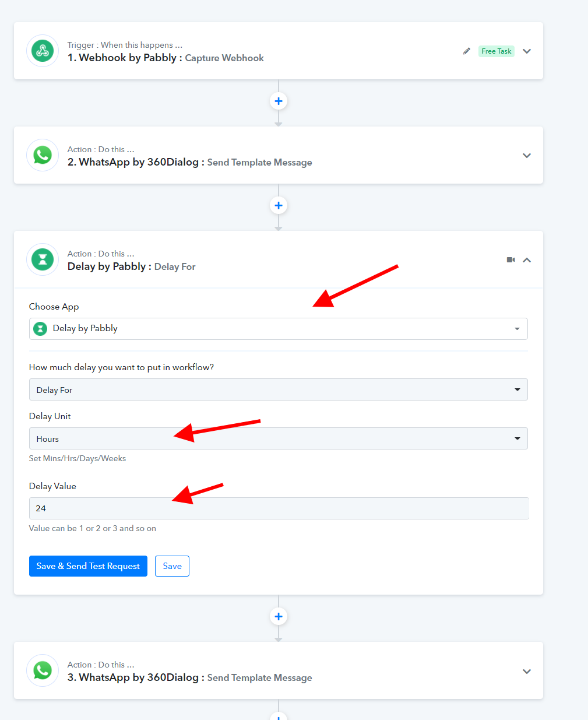588x720 pixels.
Task: Click '1. Webhook by Pabbly : Capture Webhook' title
Action: pyautogui.click(x=166, y=58)
